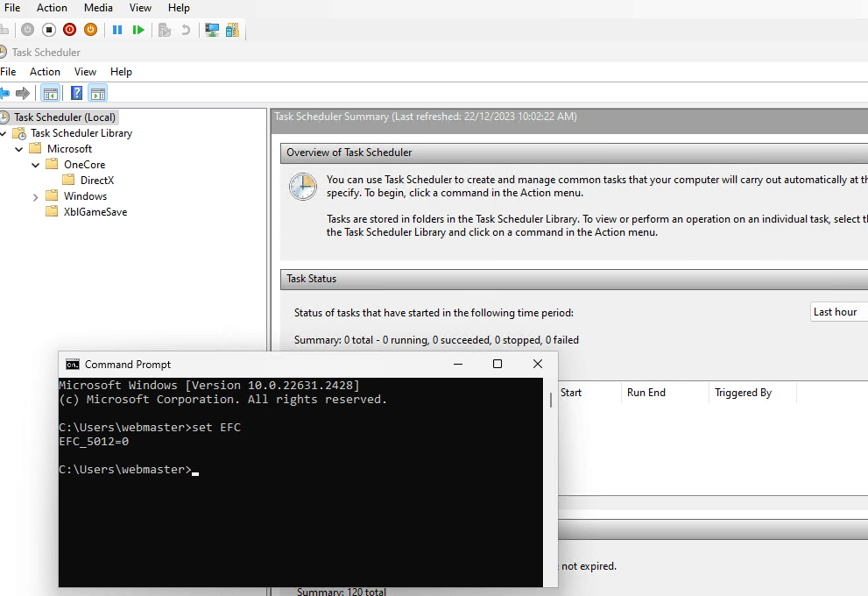The width and height of the screenshot is (868, 596).
Task: Click the Command Prompt vertical scrollbar thumb
Action: pos(550,400)
